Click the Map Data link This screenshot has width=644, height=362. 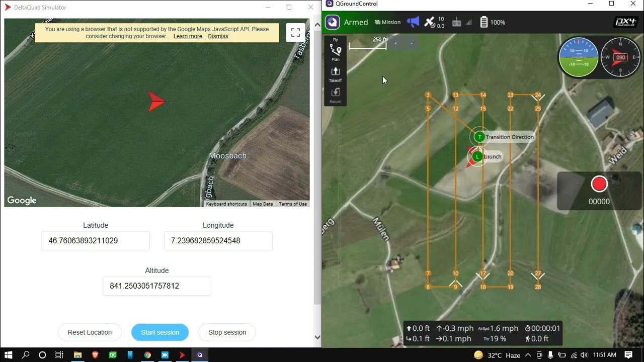tap(263, 204)
